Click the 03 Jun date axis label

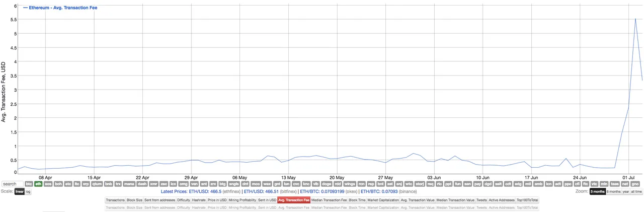[x=434, y=177]
